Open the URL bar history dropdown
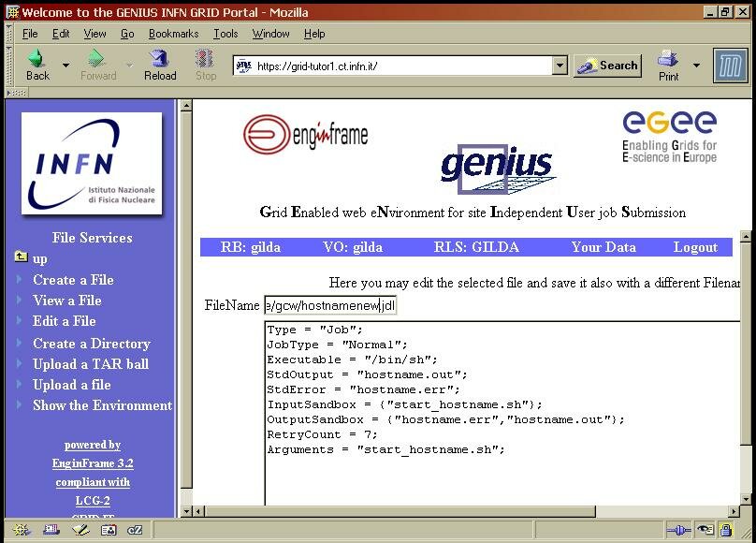This screenshot has height=543, width=756. click(560, 66)
